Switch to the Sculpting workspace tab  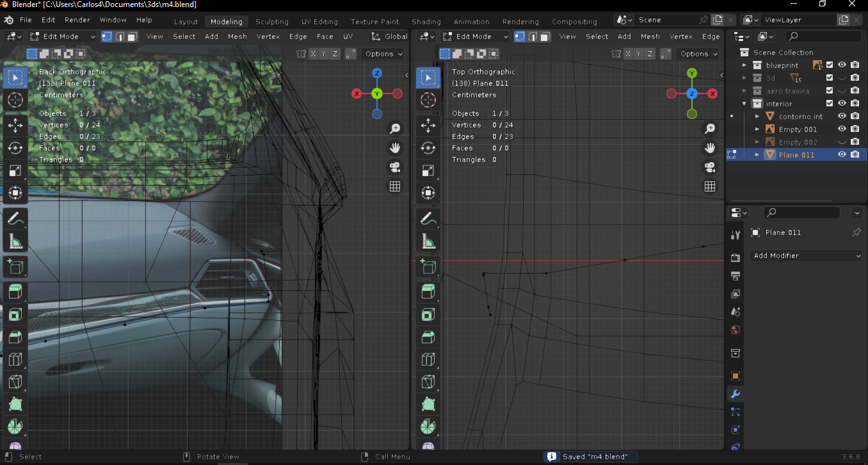pyautogui.click(x=271, y=22)
